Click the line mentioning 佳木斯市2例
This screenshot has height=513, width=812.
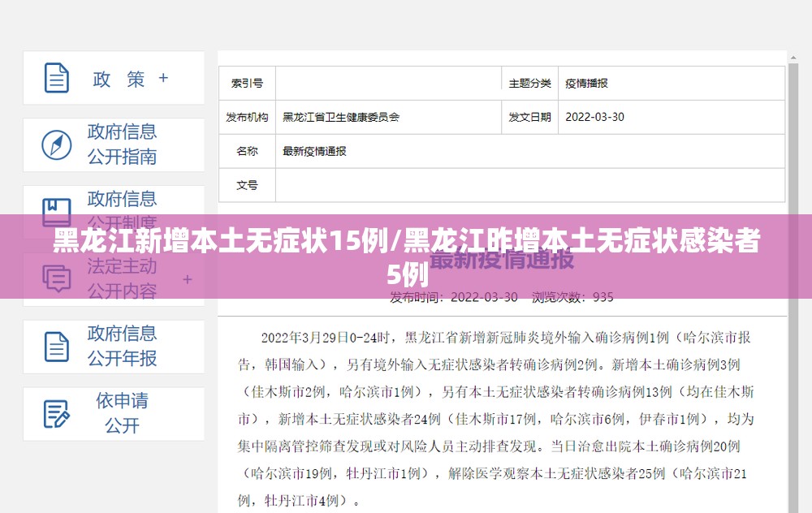point(497,392)
